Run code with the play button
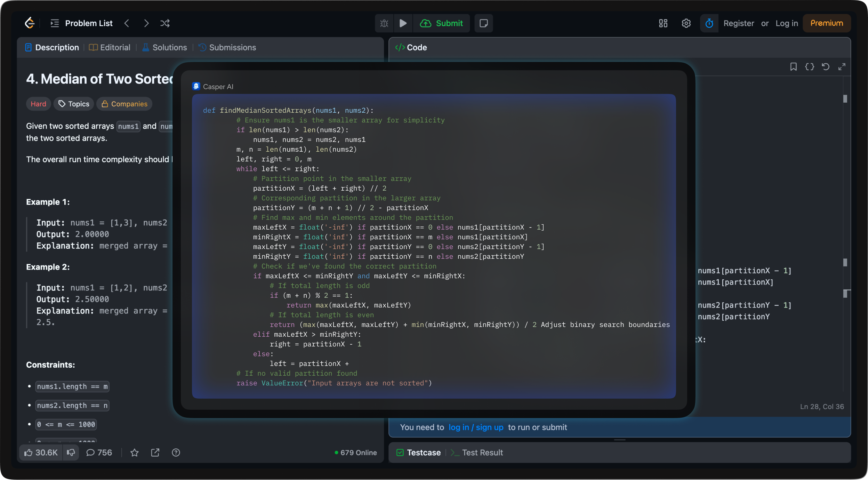Viewport: 868px width, 480px height. [403, 23]
